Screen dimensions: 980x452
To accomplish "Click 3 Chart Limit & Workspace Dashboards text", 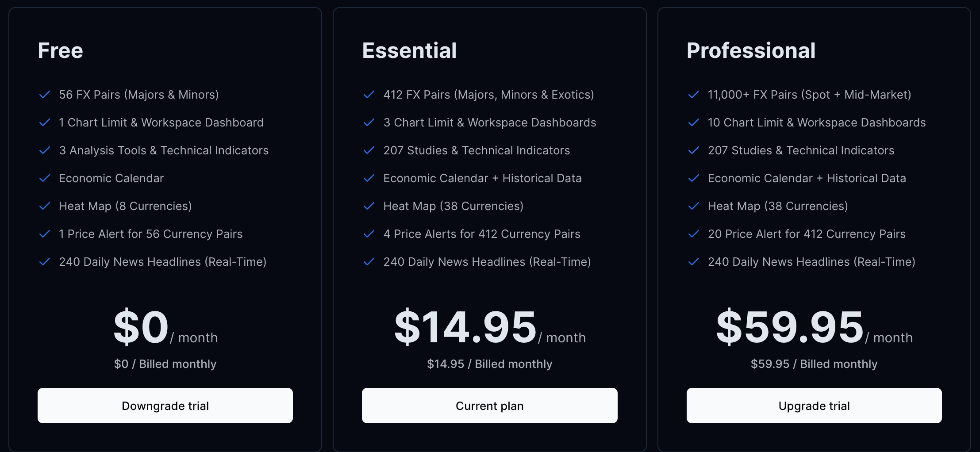I will pos(489,123).
